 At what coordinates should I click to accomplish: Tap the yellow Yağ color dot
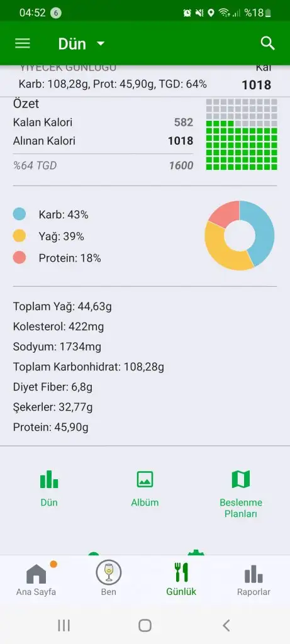click(20, 236)
